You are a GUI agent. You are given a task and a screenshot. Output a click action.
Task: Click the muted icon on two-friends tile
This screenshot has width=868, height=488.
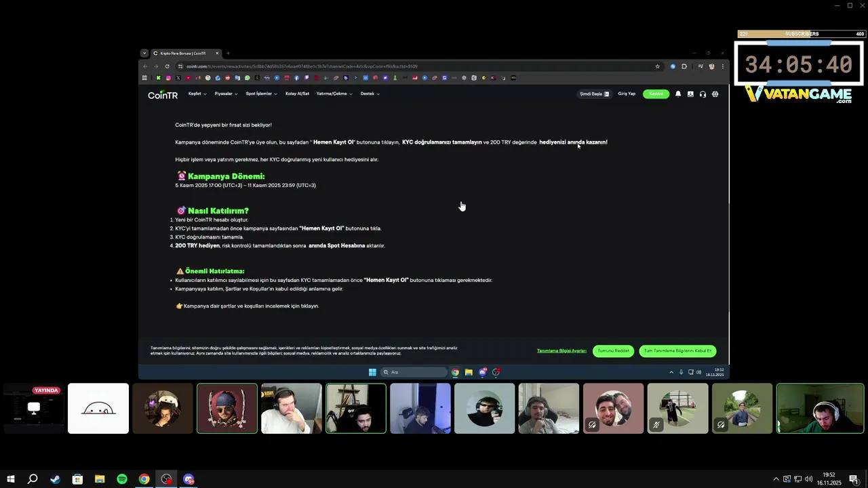click(592, 425)
